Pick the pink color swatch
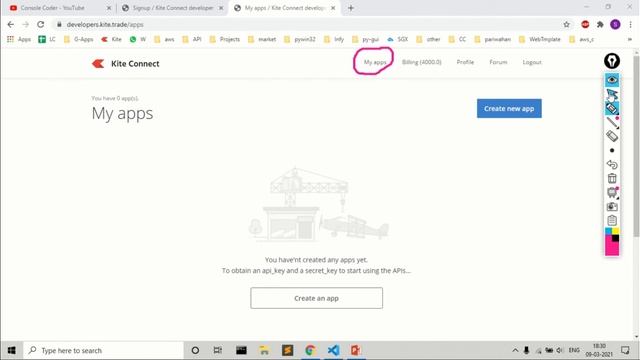This screenshot has width=640, height=360. (x=611, y=248)
